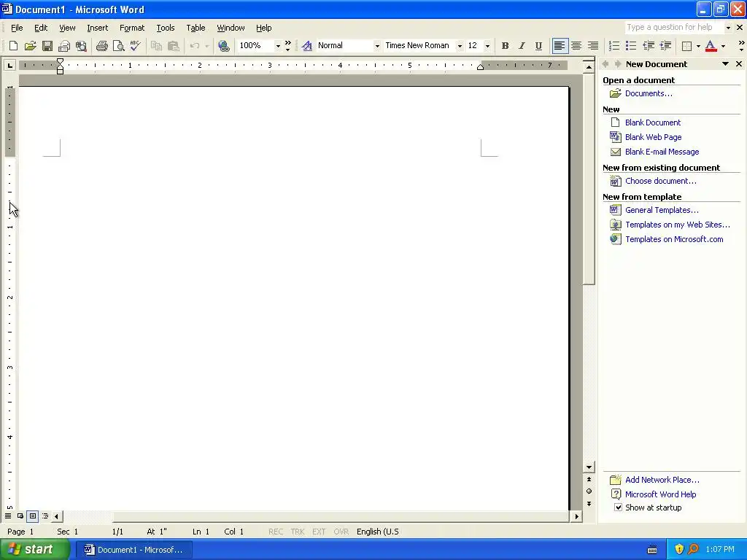Uncheck Show at startup checkbox
The height and width of the screenshot is (560, 747).
click(618, 507)
